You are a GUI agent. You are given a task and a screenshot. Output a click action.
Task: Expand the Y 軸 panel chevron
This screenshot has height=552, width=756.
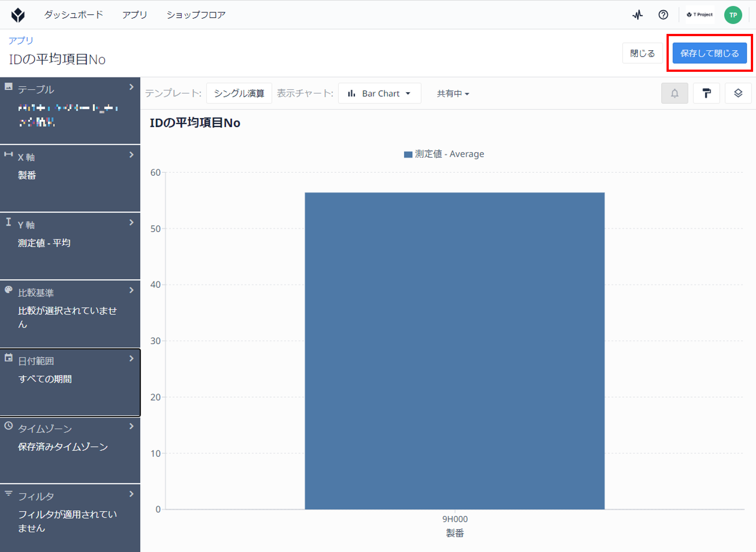pyautogui.click(x=132, y=223)
